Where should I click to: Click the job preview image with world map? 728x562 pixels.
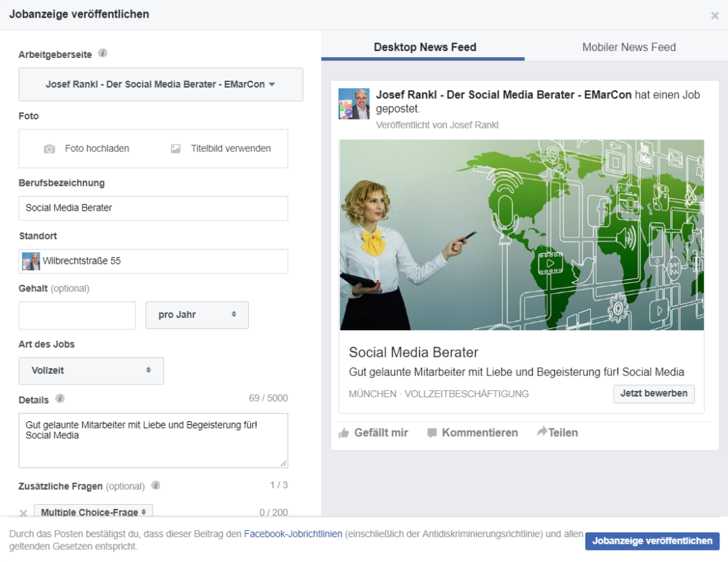(x=522, y=235)
